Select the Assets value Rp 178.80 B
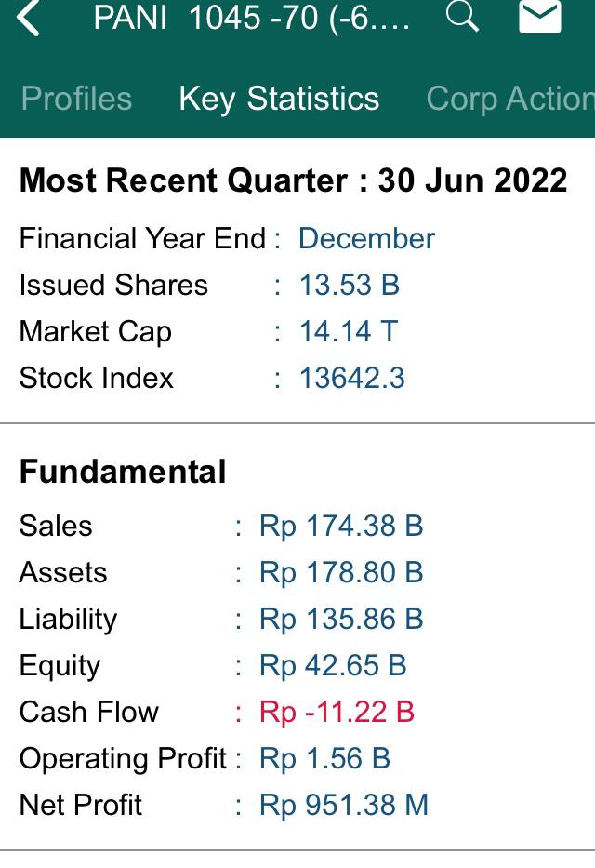The height and width of the screenshot is (868, 595). coord(343,572)
